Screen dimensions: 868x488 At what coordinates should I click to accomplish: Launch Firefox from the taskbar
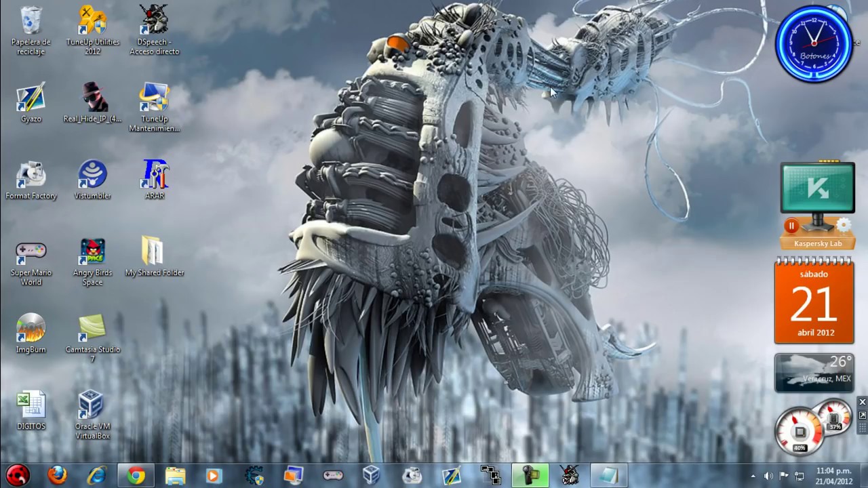58,475
